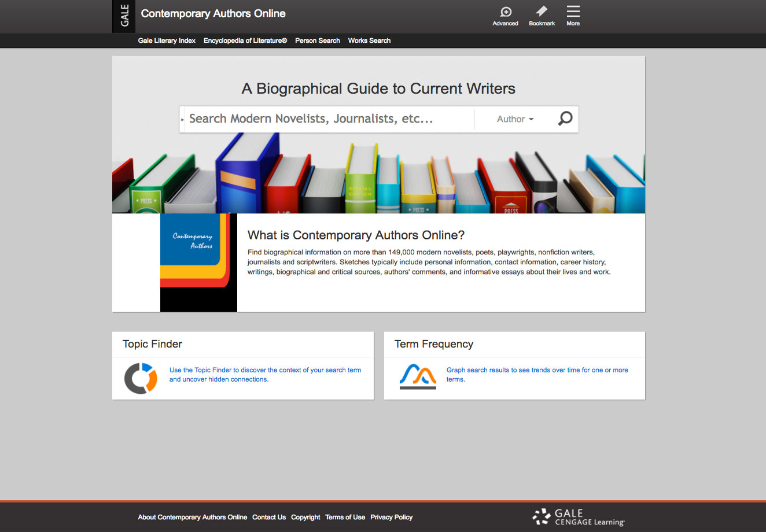Click 'A Biographical Guide to Current Writers' heading
Screen dimensions: 766x532
pos(378,88)
